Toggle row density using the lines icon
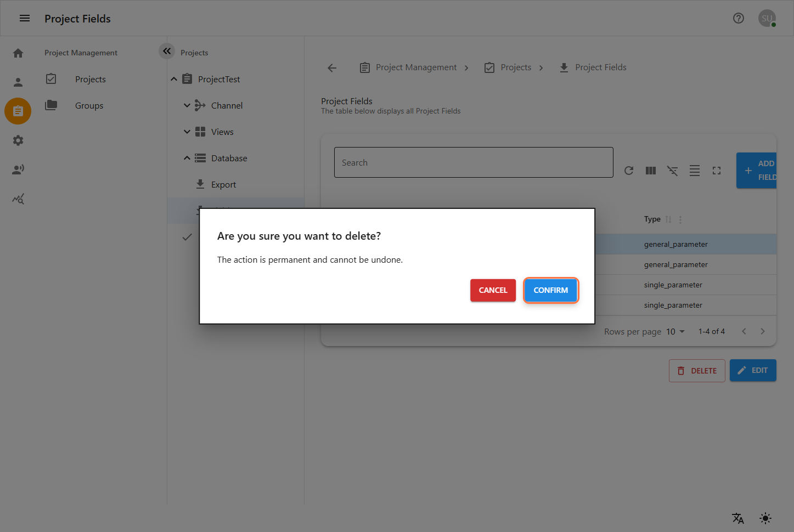 [695, 171]
